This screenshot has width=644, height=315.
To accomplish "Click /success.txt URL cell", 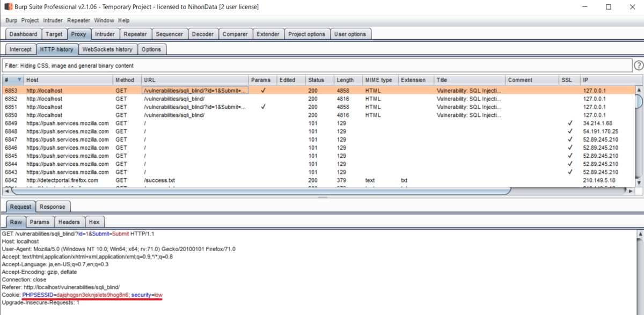I will click(x=159, y=180).
